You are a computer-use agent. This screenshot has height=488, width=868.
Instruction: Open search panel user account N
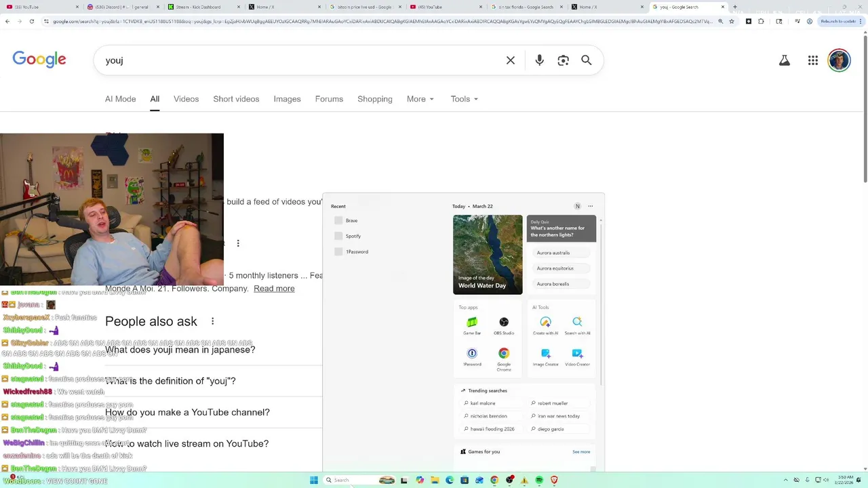[x=578, y=206]
